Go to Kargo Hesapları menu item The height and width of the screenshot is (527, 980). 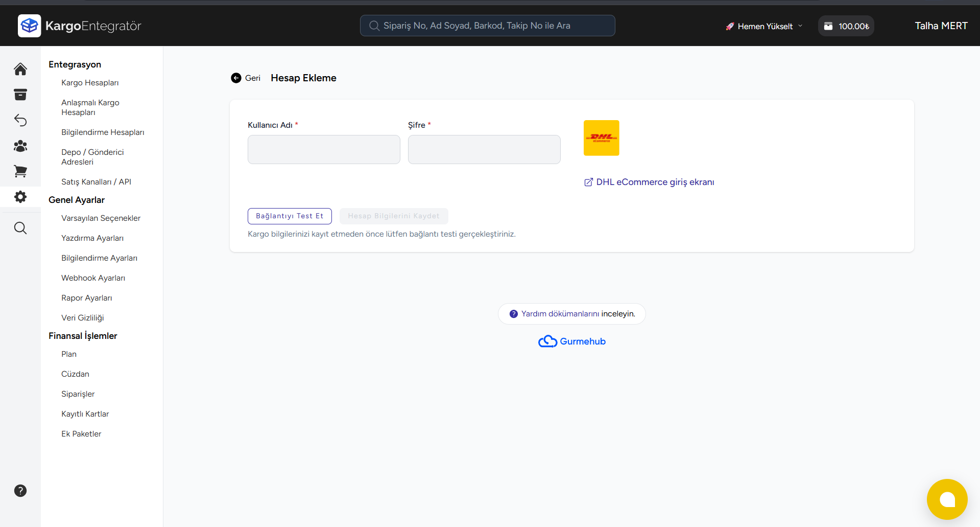(x=90, y=83)
